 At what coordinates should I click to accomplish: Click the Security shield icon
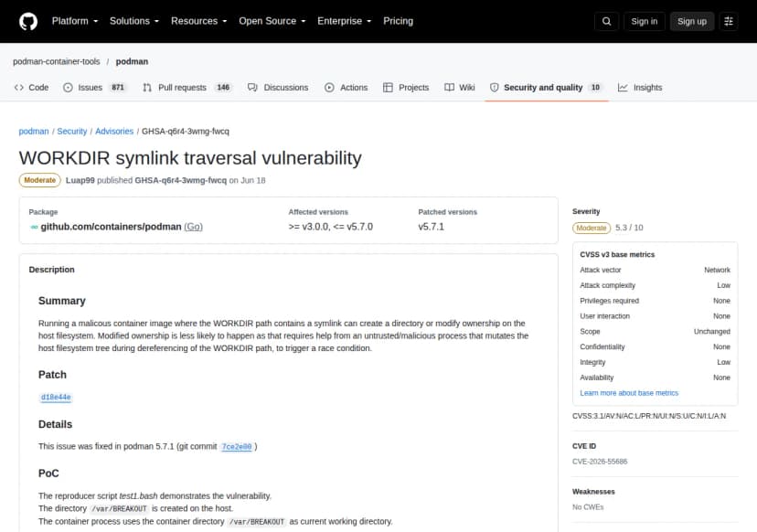click(x=494, y=88)
